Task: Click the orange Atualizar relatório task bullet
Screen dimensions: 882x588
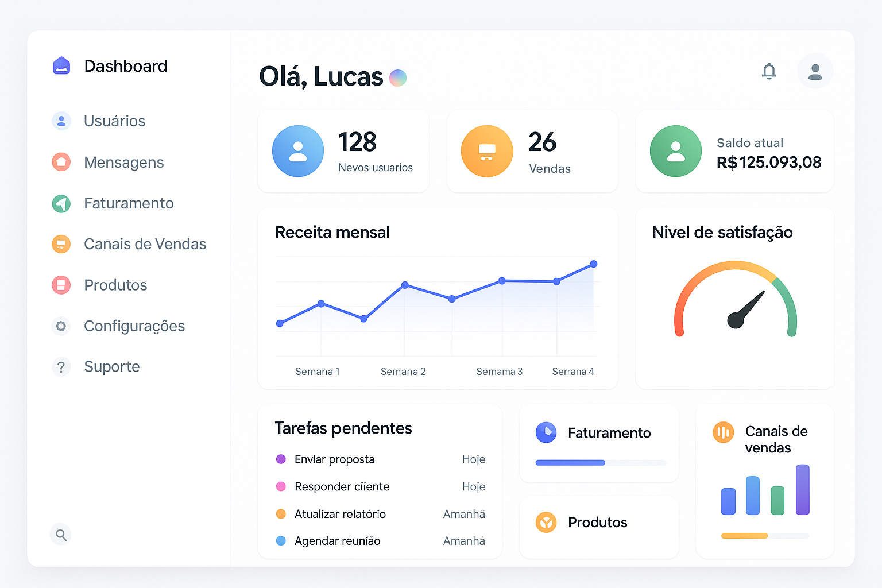Action: tap(281, 514)
